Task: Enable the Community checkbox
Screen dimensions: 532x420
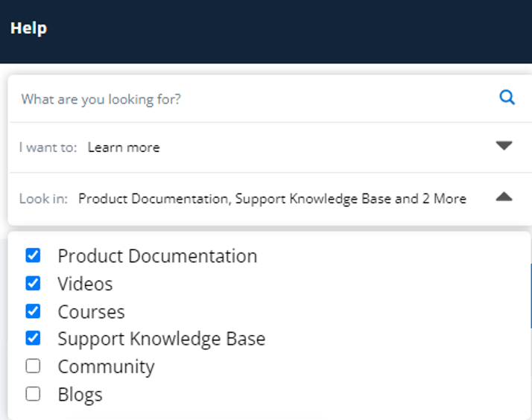Action: point(33,366)
